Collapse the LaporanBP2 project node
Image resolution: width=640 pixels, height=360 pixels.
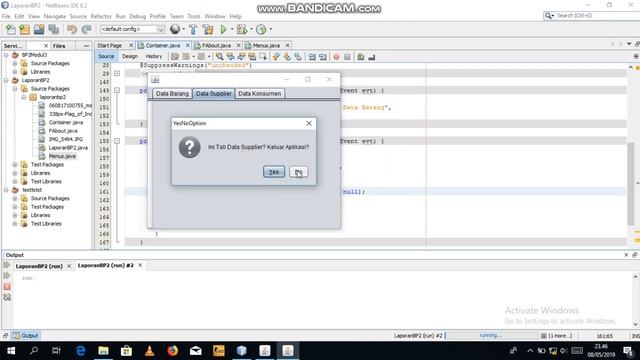6,80
